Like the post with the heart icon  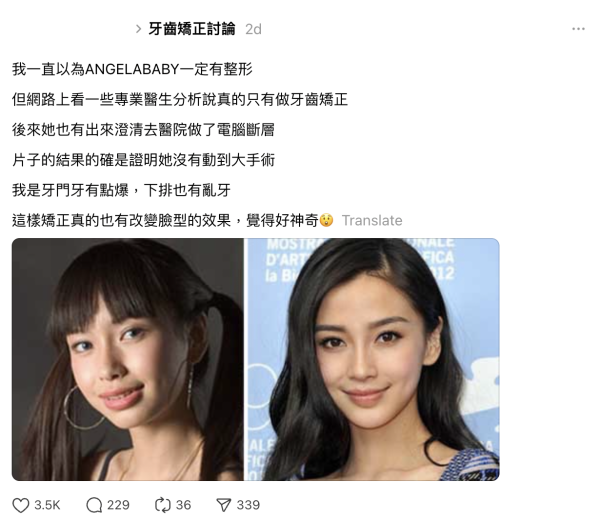(21, 505)
